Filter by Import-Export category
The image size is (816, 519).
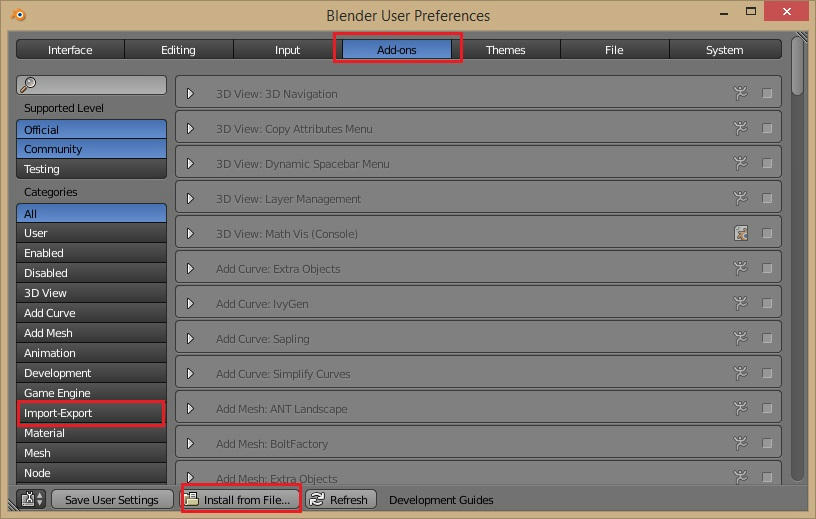point(92,413)
